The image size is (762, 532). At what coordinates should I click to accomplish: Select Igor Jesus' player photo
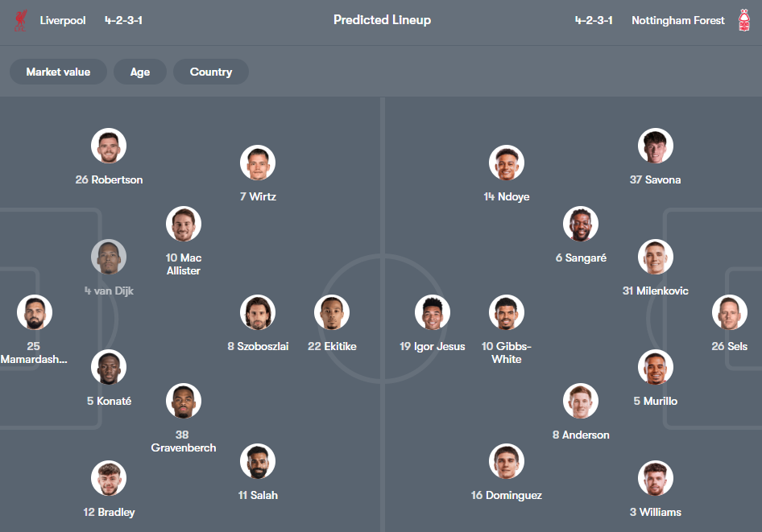pyautogui.click(x=433, y=312)
